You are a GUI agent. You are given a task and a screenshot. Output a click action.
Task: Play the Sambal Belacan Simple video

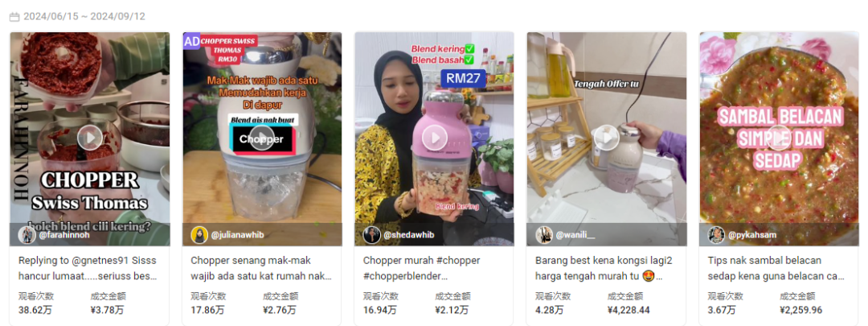pyautogui.click(x=779, y=138)
